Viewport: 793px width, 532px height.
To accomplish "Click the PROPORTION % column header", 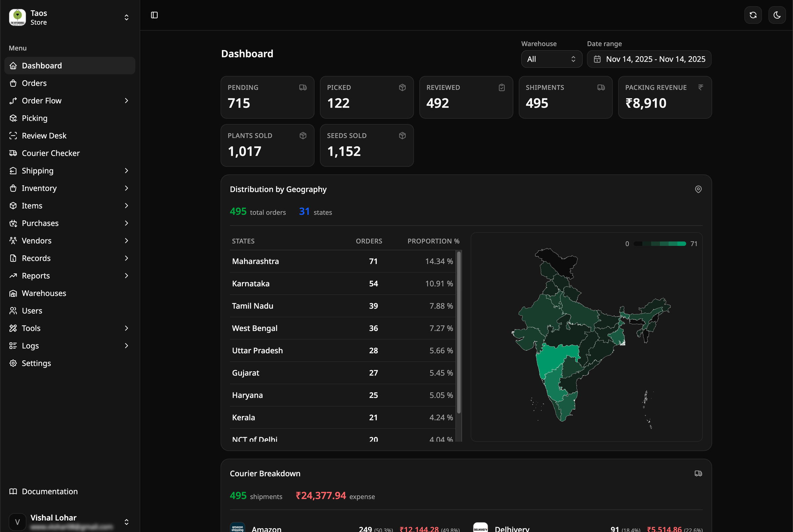I will tap(433, 241).
